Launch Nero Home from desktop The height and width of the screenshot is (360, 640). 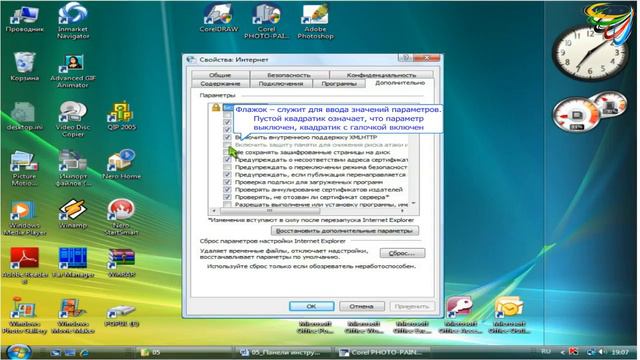pos(122,165)
